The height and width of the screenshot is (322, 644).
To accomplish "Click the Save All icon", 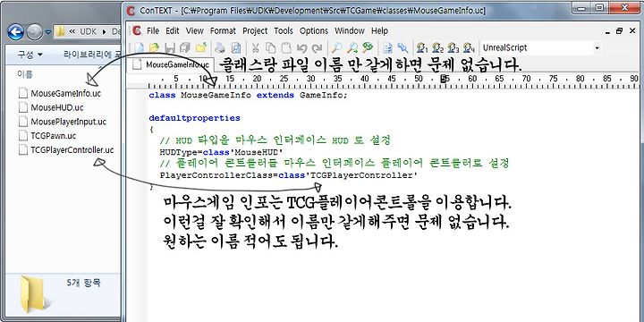I will pyautogui.click(x=185, y=47).
